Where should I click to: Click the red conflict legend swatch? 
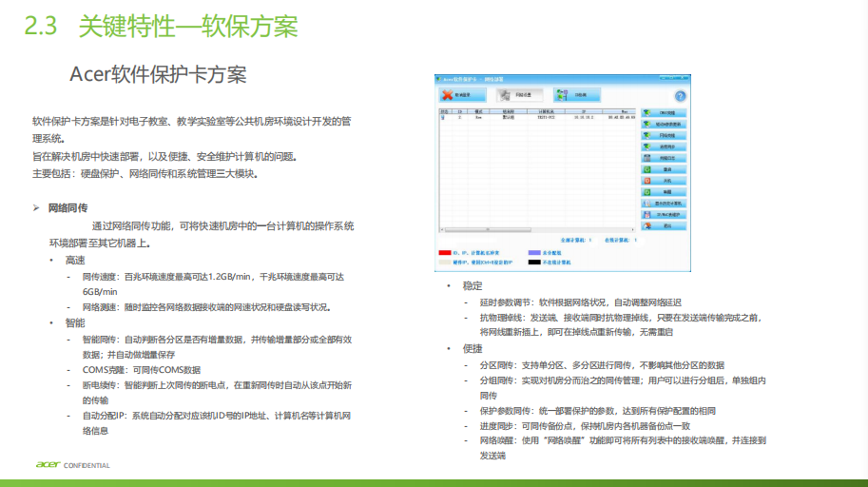[445, 253]
